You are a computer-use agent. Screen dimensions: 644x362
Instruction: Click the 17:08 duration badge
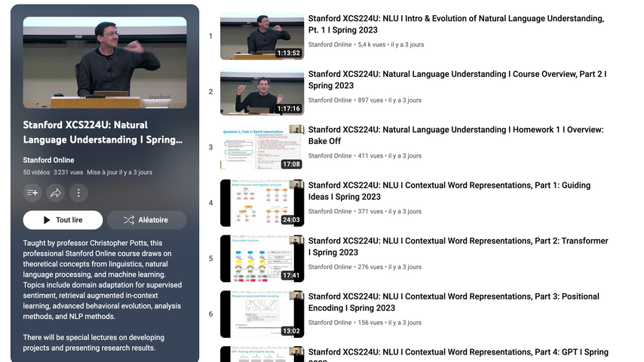[x=291, y=164]
